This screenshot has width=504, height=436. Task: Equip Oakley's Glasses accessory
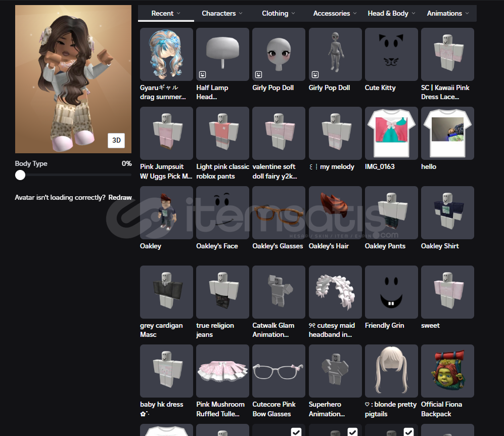click(279, 212)
